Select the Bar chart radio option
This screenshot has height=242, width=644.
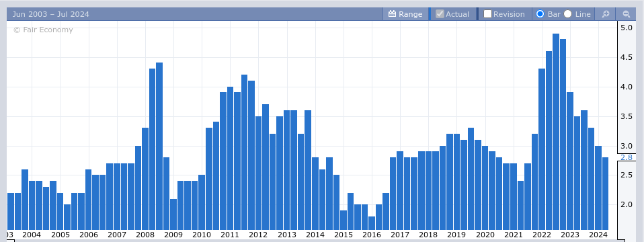(x=540, y=14)
